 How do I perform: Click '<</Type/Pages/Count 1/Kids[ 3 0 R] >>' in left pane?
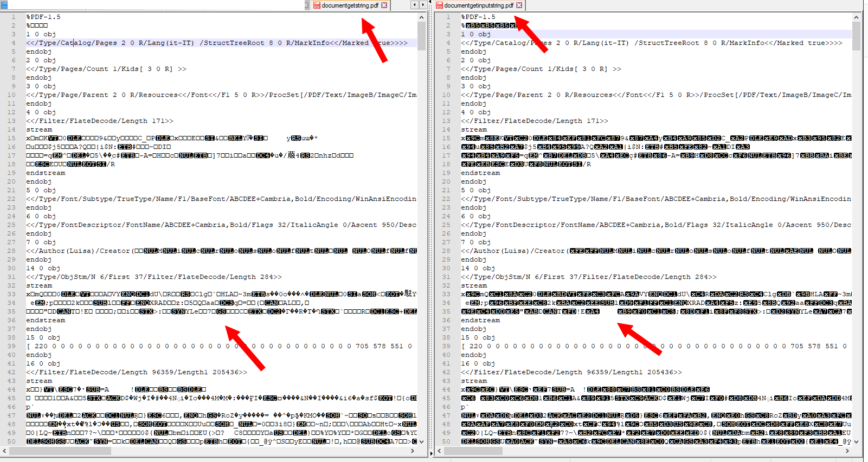pyautogui.click(x=106, y=69)
